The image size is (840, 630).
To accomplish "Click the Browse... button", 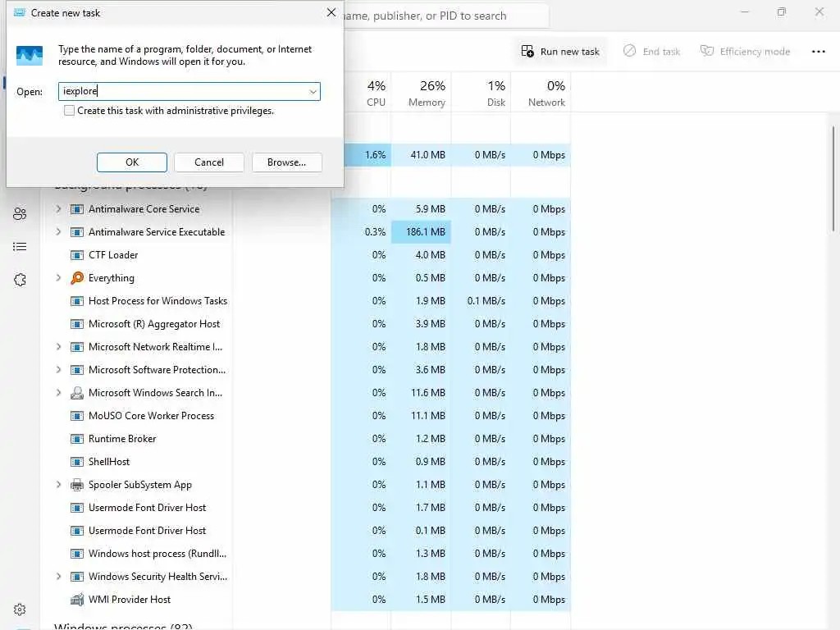I will coord(286,162).
